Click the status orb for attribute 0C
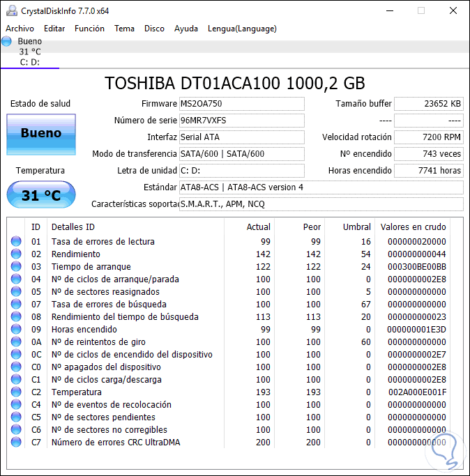This screenshot has width=470, height=476. (16, 354)
